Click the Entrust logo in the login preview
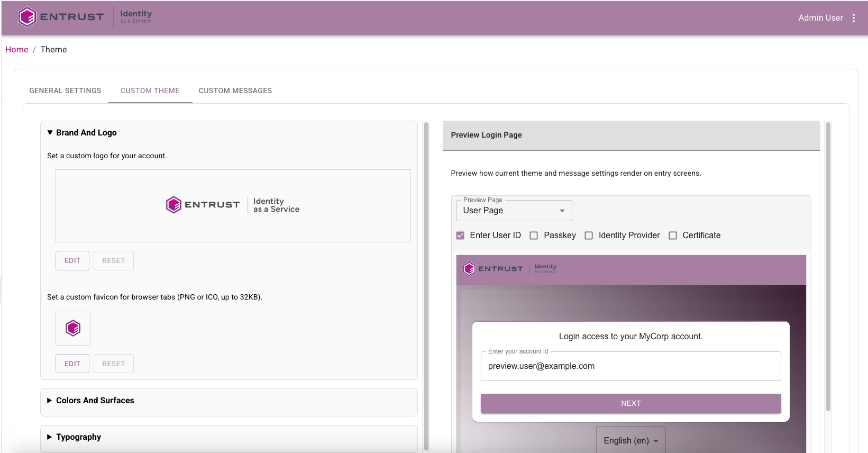This screenshot has width=868, height=453. [510, 269]
